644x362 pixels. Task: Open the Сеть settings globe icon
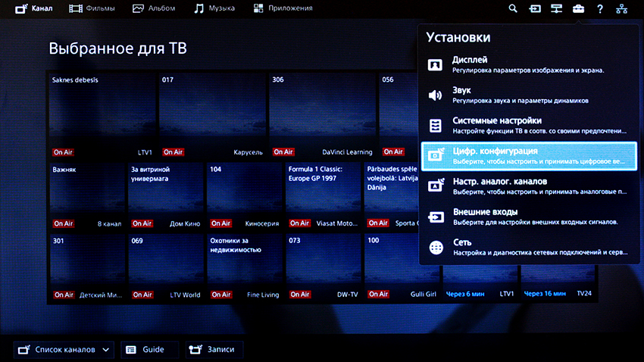pyautogui.click(x=436, y=248)
